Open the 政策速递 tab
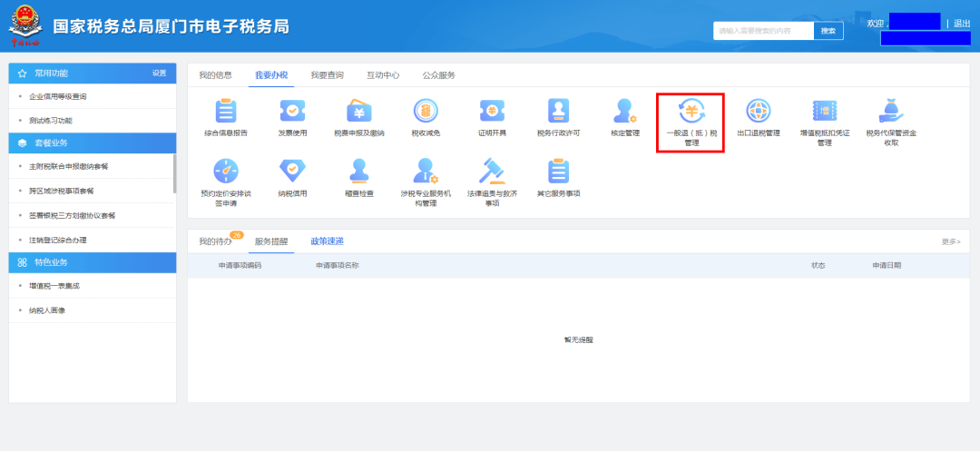 click(x=327, y=241)
